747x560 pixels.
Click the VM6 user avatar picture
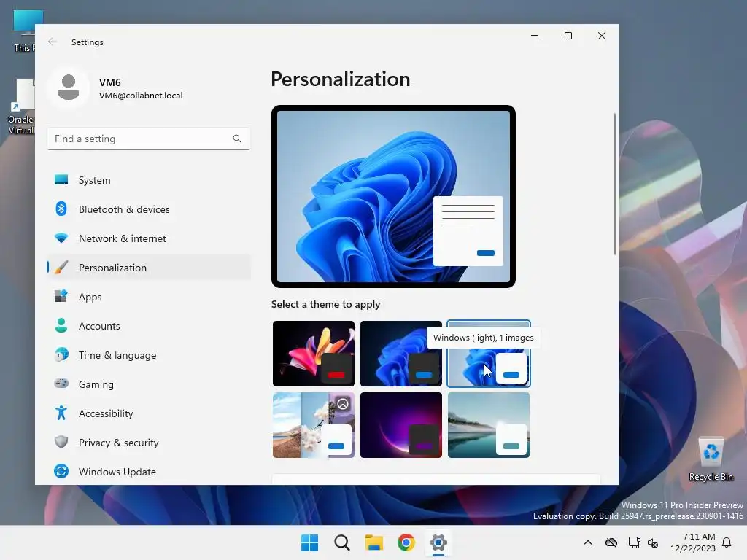(x=69, y=87)
